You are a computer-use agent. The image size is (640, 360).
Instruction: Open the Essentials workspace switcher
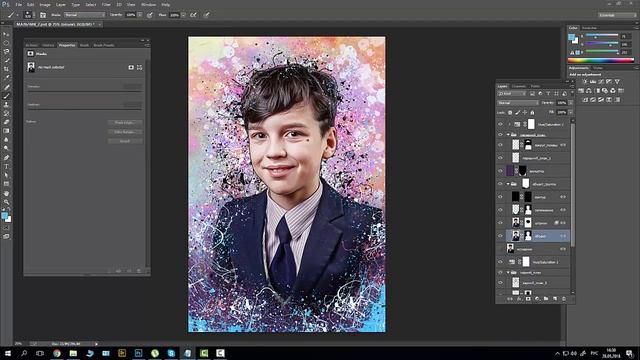coord(617,15)
